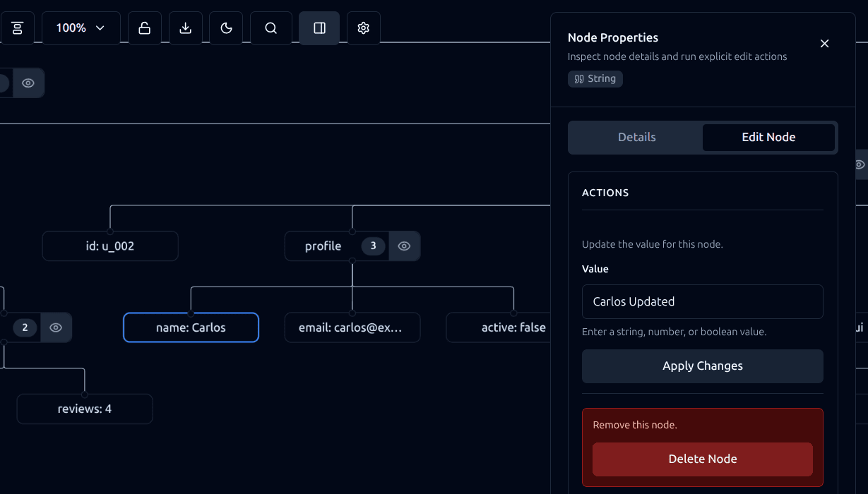
Task: Click 'Enter a string, number, or boolean value.' hint
Action: point(674,332)
